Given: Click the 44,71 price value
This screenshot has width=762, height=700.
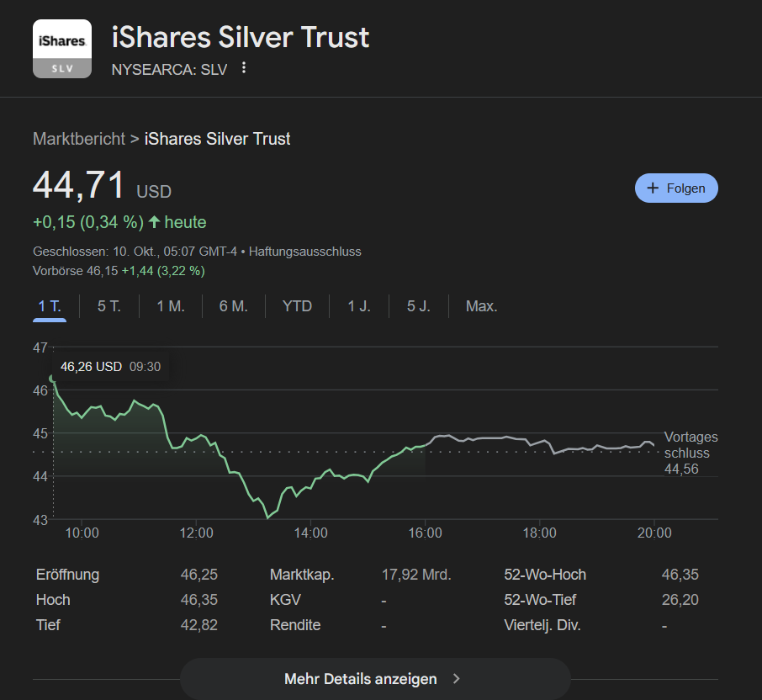Looking at the screenshot, I should click(x=79, y=185).
